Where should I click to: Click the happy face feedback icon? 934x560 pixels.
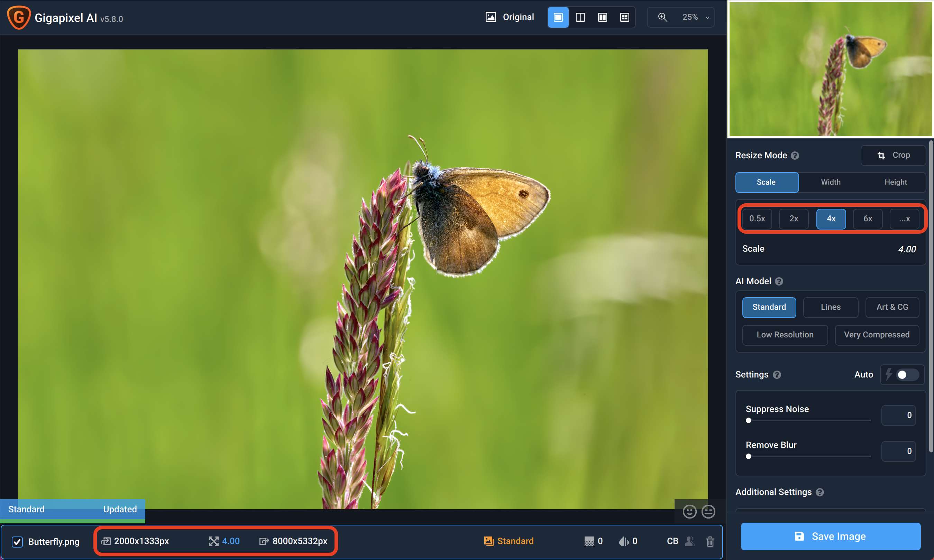click(689, 512)
